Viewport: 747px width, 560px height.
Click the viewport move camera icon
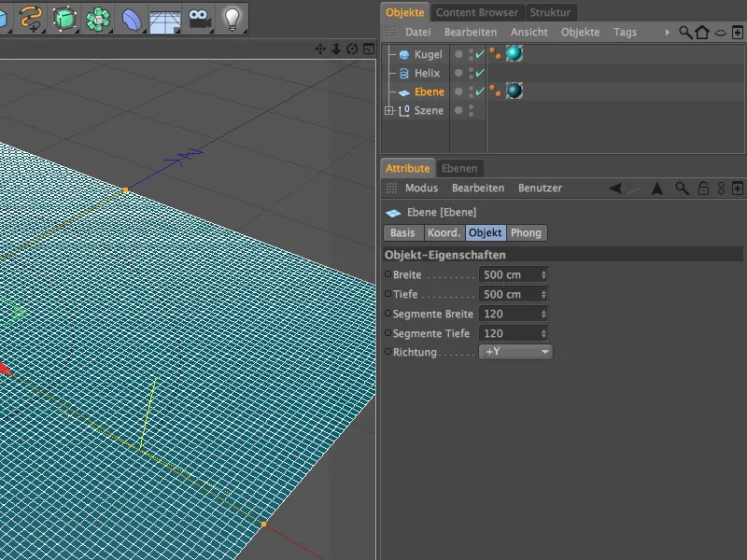[x=320, y=49]
